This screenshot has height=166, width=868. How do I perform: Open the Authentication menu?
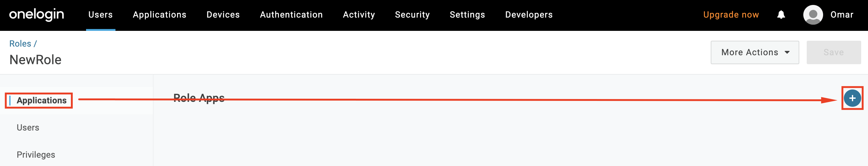[x=291, y=15]
